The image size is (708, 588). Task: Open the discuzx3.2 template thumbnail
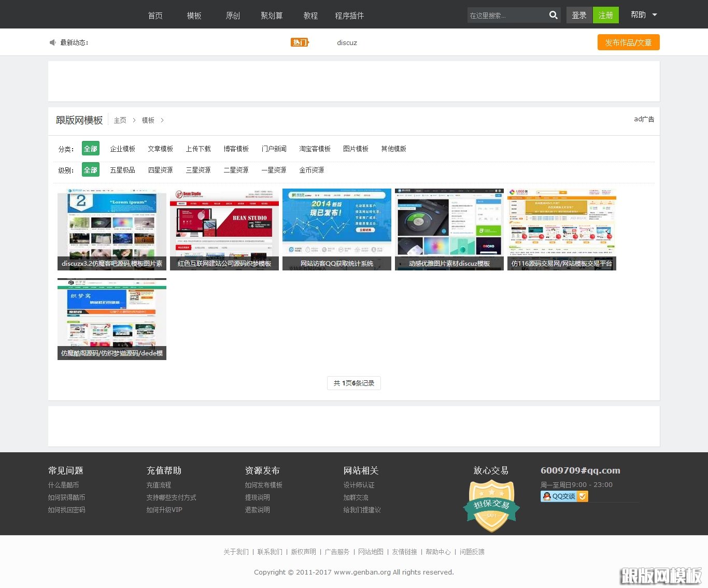[111, 228]
